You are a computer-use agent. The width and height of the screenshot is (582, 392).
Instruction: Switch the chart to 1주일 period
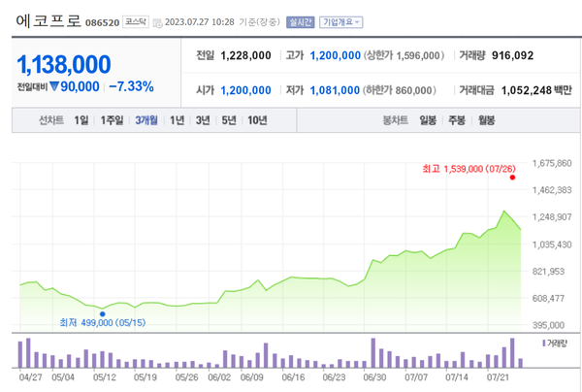click(113, 121)
